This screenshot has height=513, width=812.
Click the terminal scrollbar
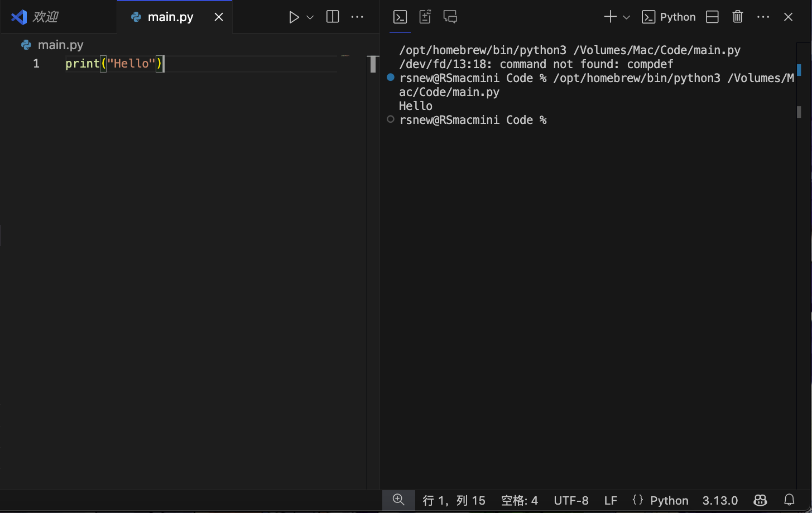799,112
